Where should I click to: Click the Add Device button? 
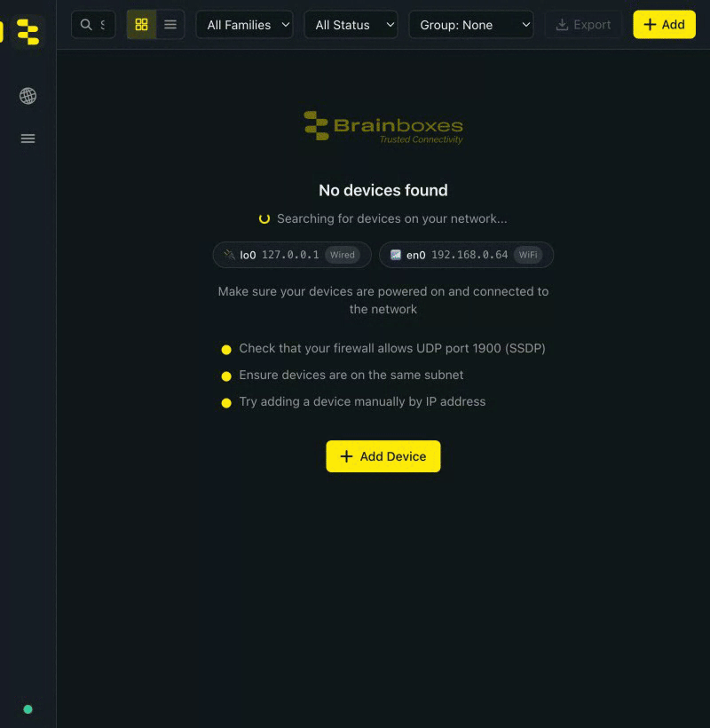tap(383, 456)
